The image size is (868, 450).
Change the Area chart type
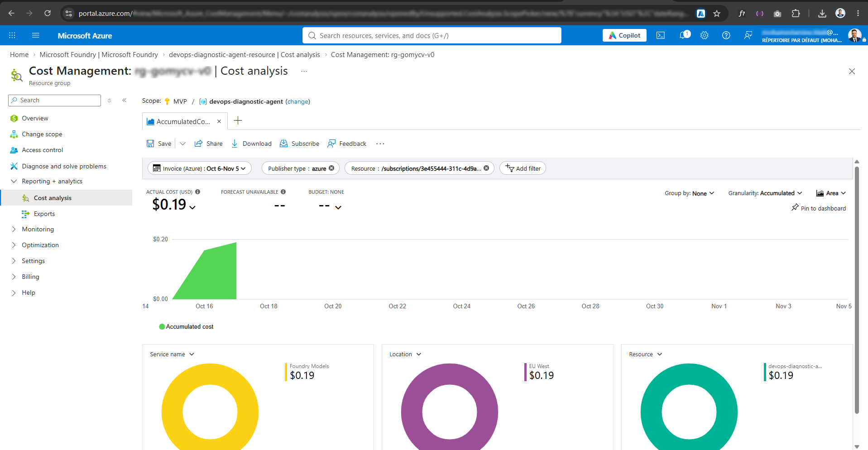click(831, 193)
